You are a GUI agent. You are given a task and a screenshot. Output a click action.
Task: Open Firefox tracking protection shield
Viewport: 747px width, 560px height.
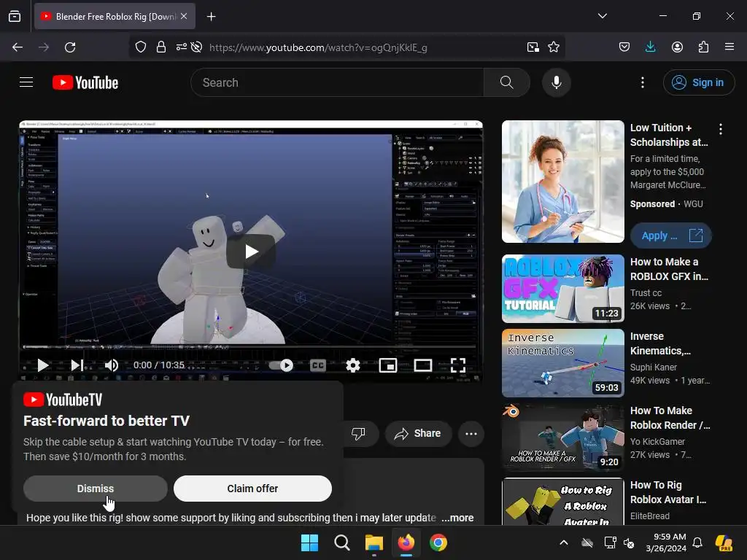point(141,47)
